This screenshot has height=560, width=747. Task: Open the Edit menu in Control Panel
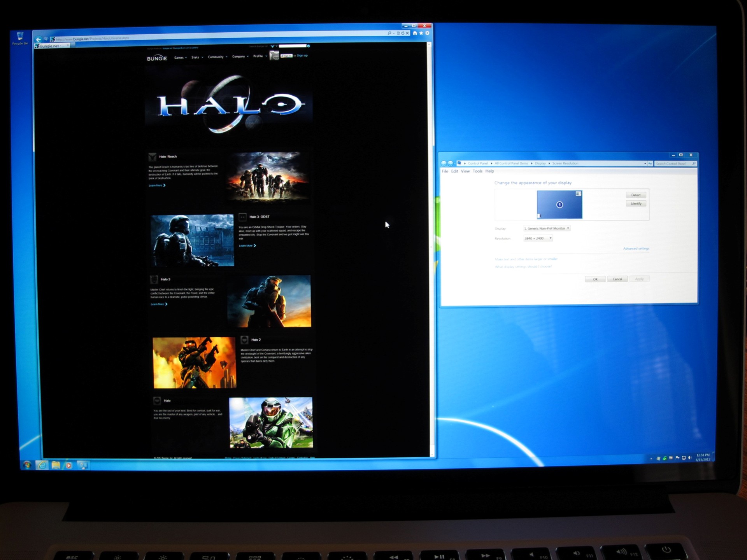pos(454,171)
